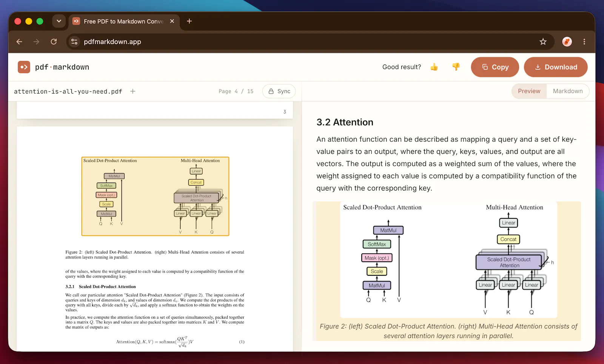Viewport: 604px width, 364px height.
Task: Close the Free PDF to Markdown tab
Action: [x=172, y=21]
